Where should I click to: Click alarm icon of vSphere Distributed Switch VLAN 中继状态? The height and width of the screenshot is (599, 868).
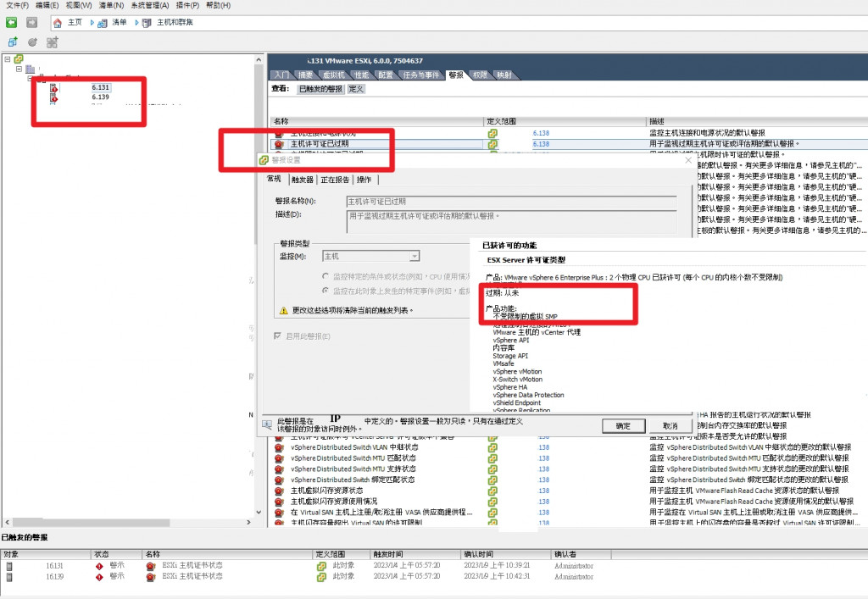click(x=279, y=447)
